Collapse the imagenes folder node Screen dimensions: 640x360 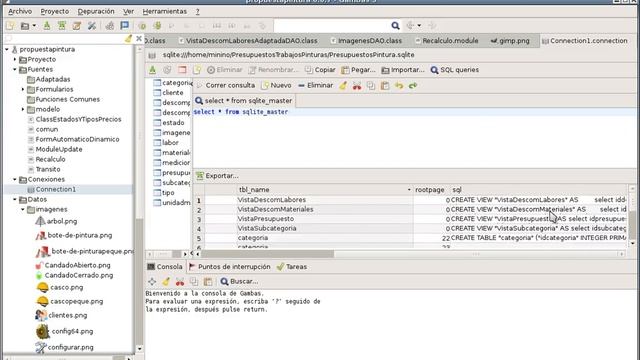click(x=23, y=209)
